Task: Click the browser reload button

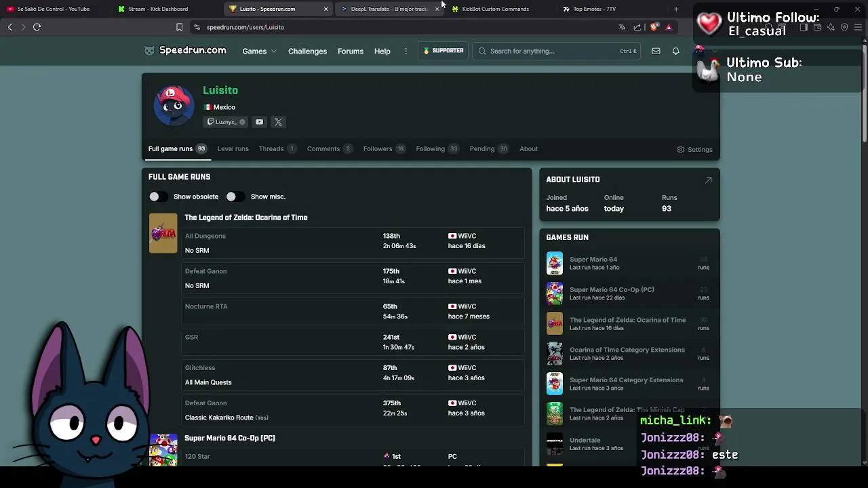Action: pyautogui.click(x=37, y=27)
